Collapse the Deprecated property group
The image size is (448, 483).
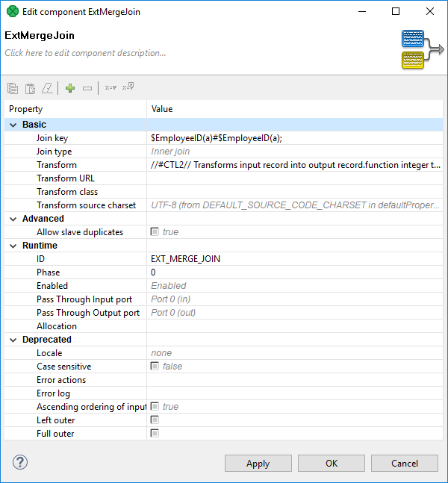point(13,340)
